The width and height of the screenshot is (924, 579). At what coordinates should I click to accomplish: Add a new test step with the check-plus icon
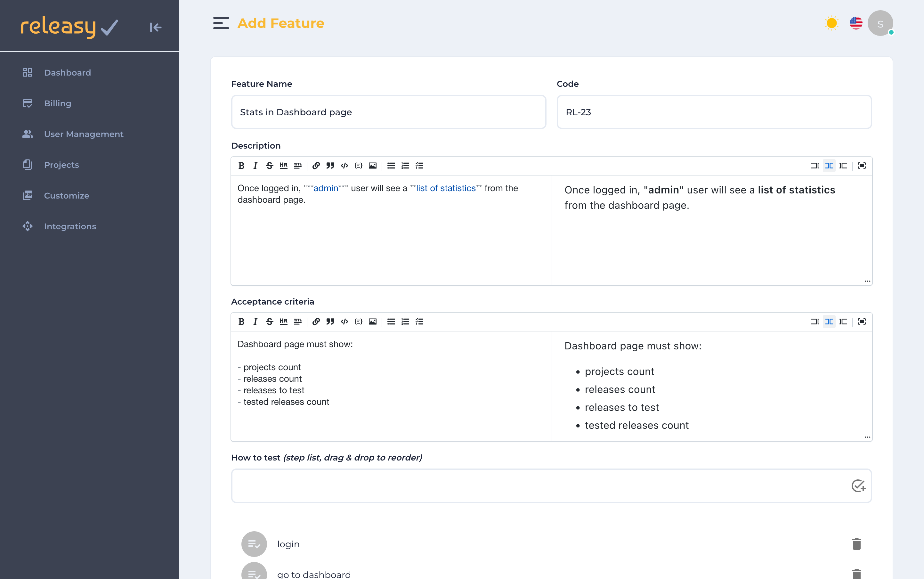click(859, 485)
